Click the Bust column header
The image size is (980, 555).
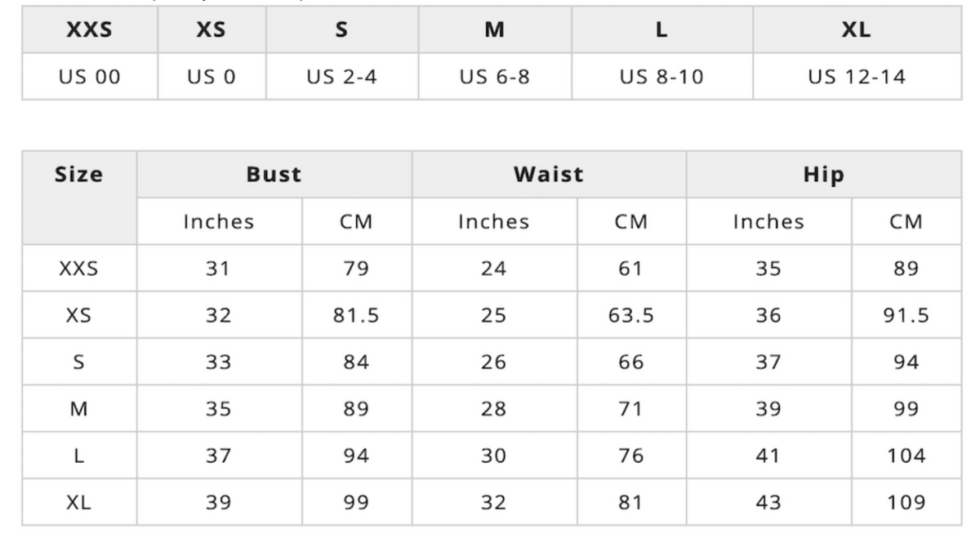(274, 175)
